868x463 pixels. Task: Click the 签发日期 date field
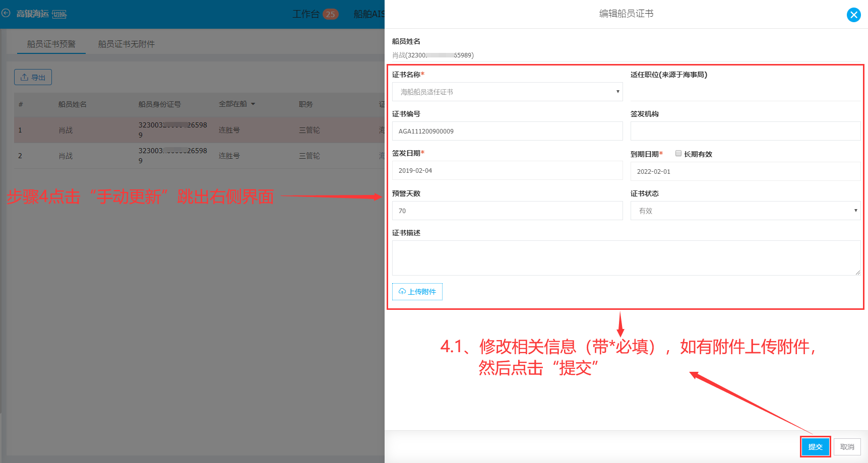tap(507, 170)
